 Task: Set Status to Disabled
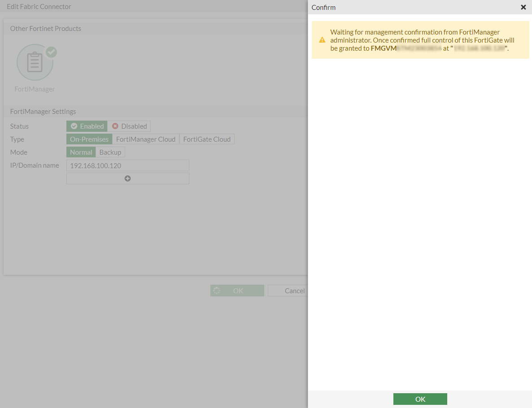click(129, 126)
